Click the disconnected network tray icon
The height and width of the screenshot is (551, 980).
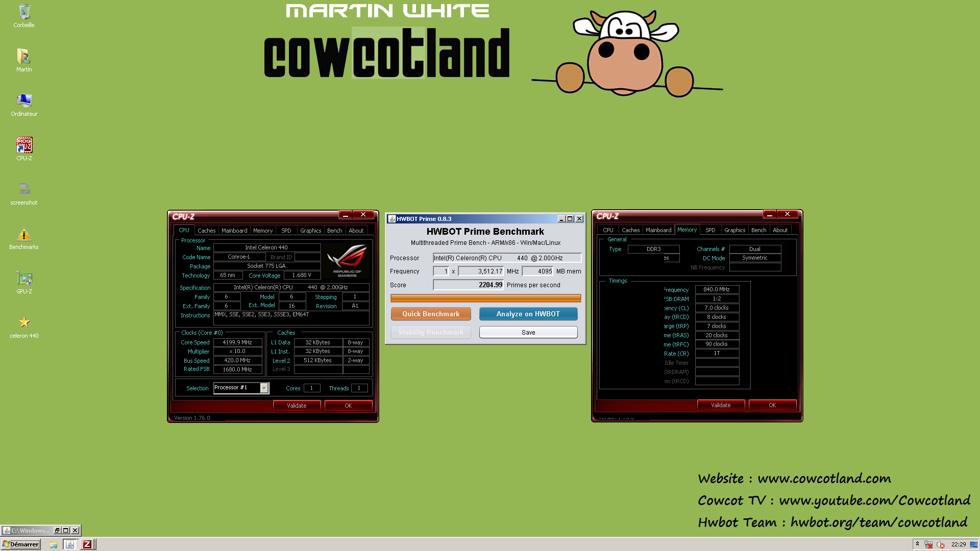coord(928,544)
